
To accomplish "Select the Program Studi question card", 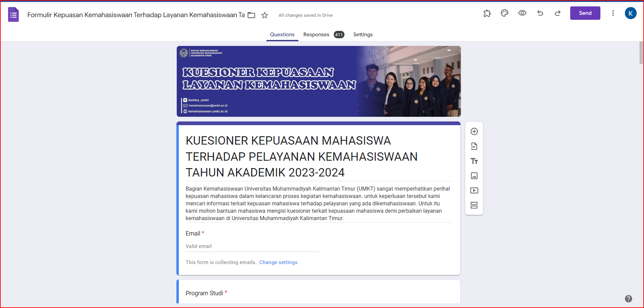I will click(x=319, y=292).
